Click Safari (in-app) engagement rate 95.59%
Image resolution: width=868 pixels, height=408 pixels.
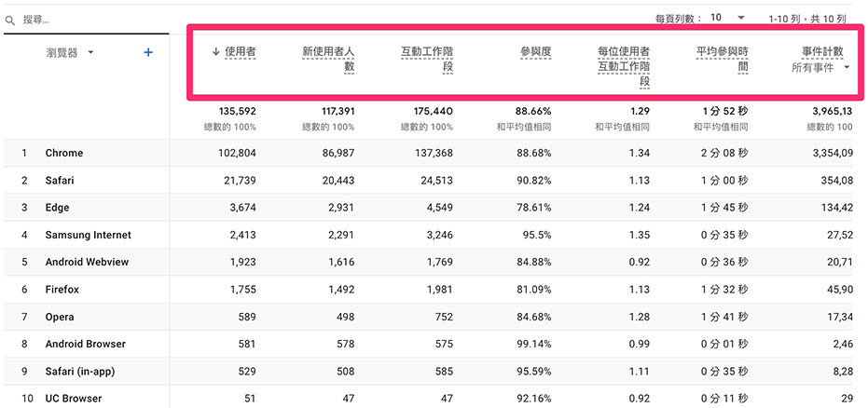click(535, 372)
